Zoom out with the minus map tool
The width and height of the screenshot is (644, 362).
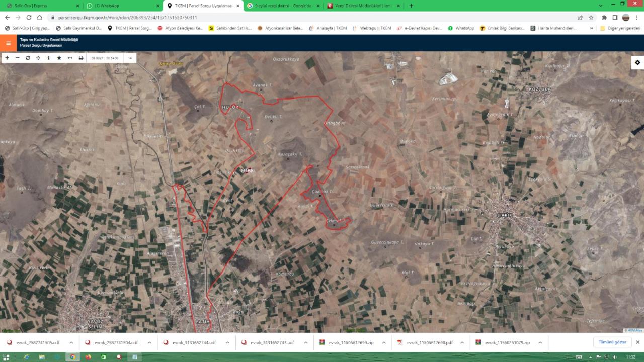(x=18, y=58)
